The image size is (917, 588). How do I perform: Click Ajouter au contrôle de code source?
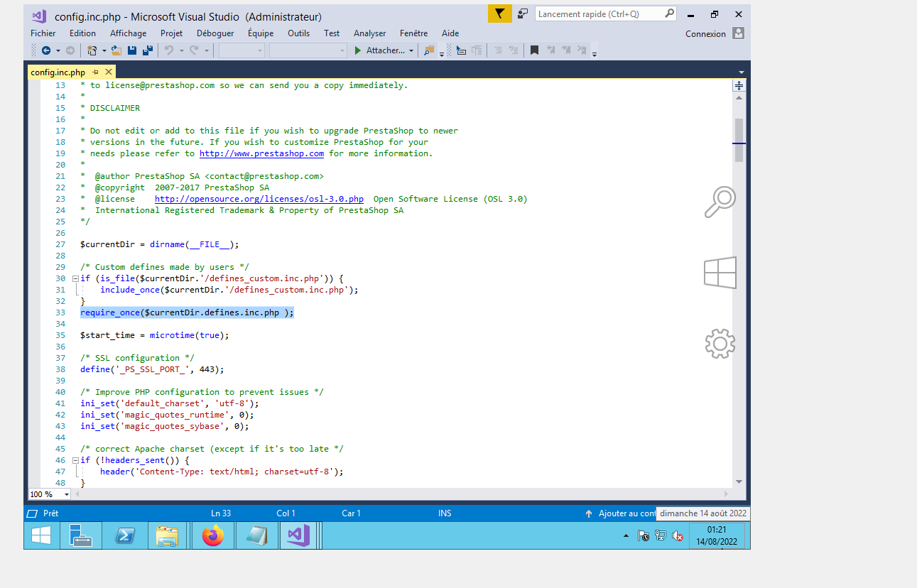coord(619,513)
